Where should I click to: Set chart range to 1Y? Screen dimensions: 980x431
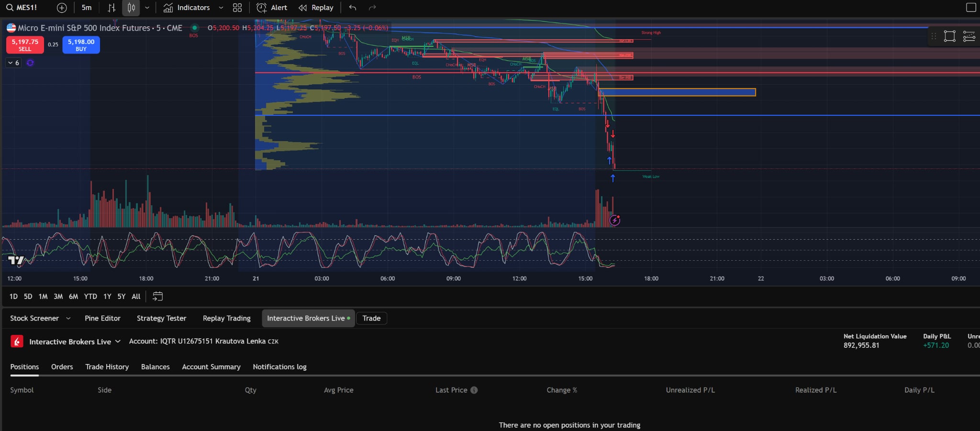coord(107,297)
